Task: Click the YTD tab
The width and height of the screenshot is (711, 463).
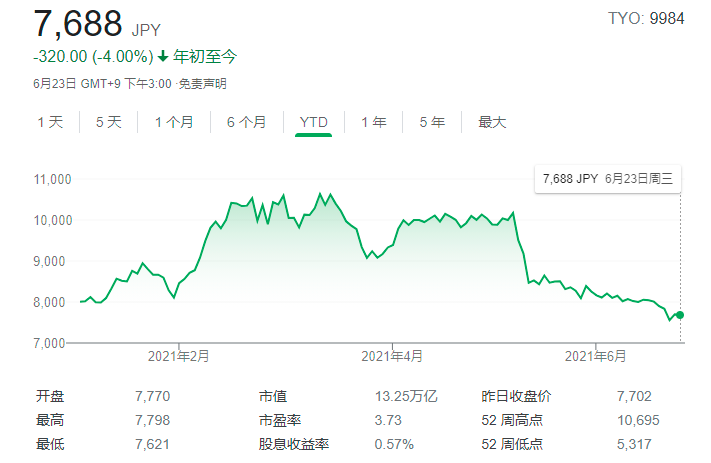Action: [x=313, y=122]
